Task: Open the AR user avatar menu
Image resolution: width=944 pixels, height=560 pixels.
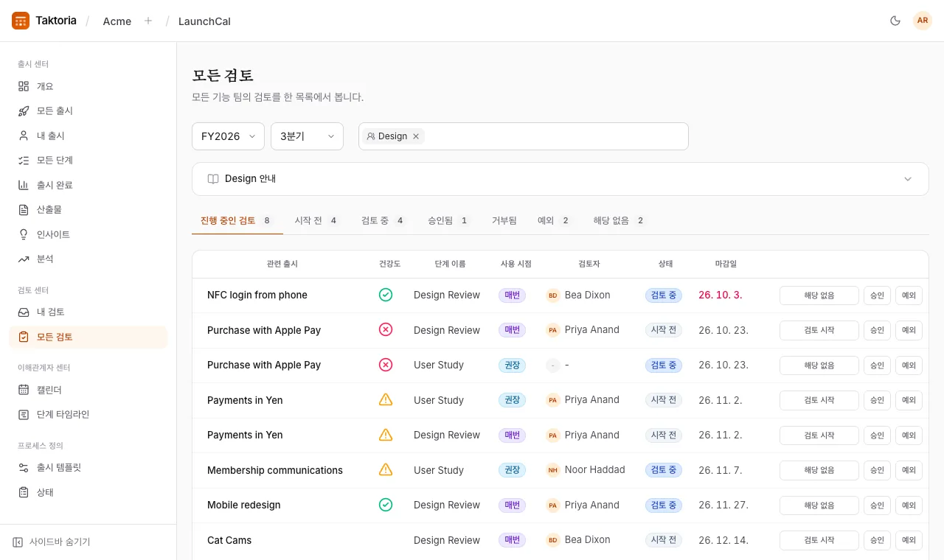Action: 923,21
